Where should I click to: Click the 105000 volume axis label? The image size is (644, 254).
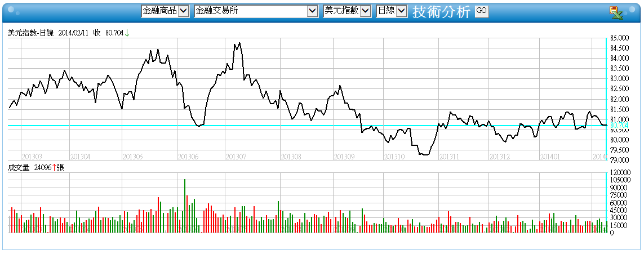[x=619, y=180]
